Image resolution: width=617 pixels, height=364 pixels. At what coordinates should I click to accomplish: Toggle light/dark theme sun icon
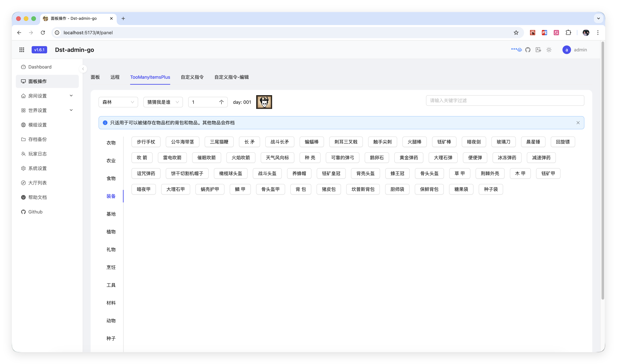coord(549,50)
